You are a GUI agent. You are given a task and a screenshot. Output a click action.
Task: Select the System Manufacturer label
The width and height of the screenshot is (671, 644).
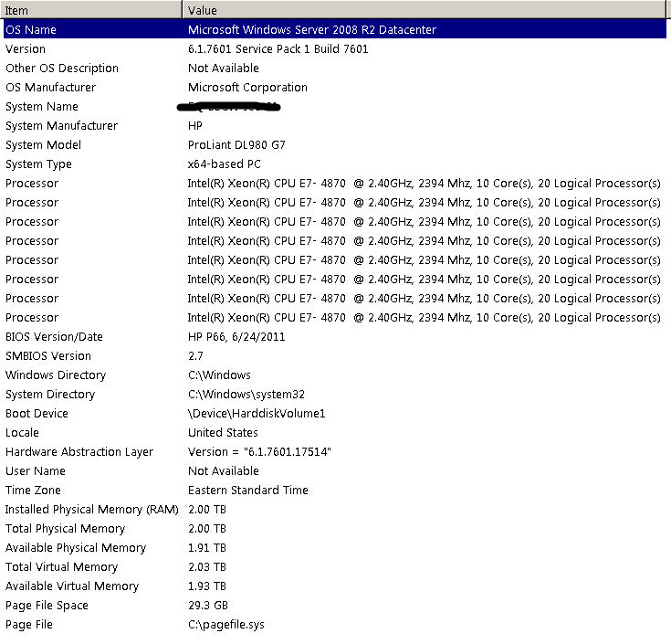pyautogui.click(x=61, y=126)
